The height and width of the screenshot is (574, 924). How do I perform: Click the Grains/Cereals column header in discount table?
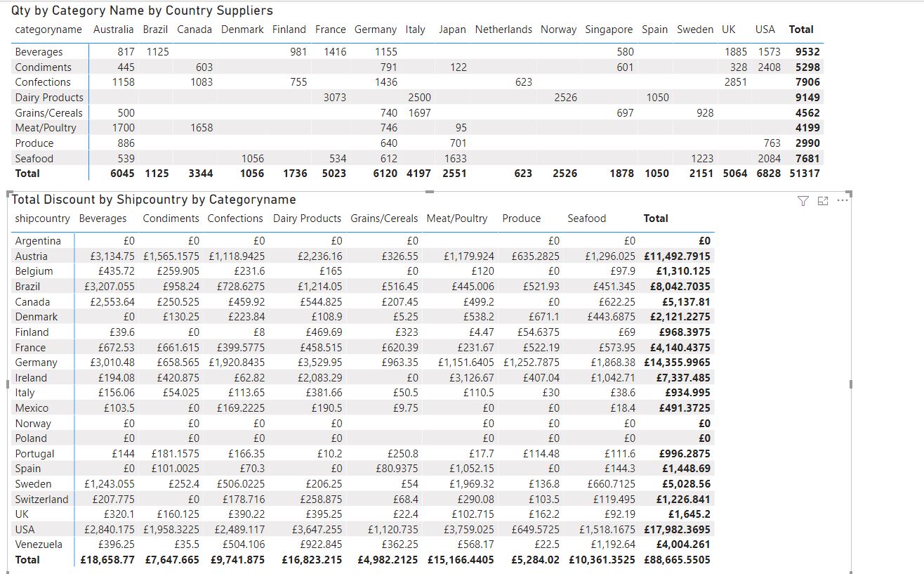(x=384, y=218)
